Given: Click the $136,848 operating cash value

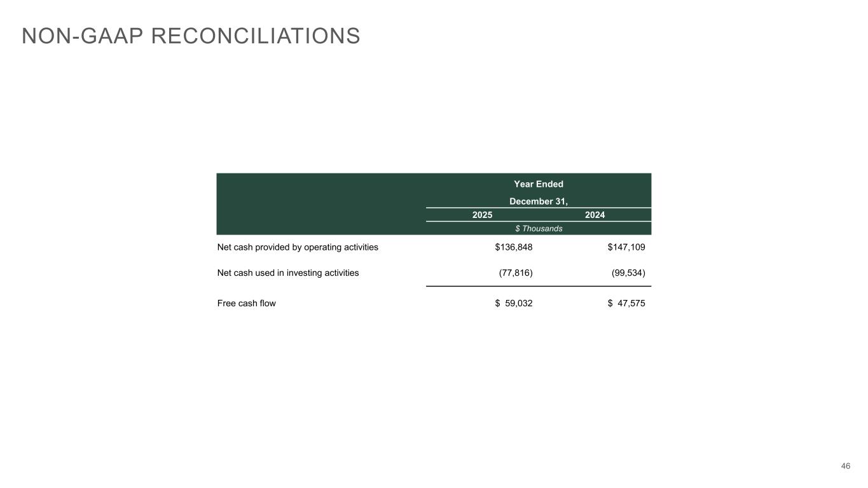Looking at the screenshot, I should (x=514, y=247).
